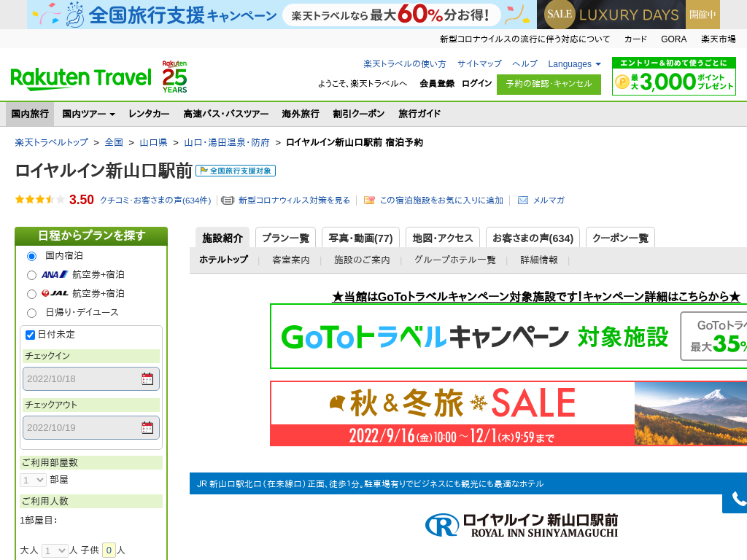Open the 海外旅行 navigation item
Viewport: 747px width, 560px height.
click(301, 114)
